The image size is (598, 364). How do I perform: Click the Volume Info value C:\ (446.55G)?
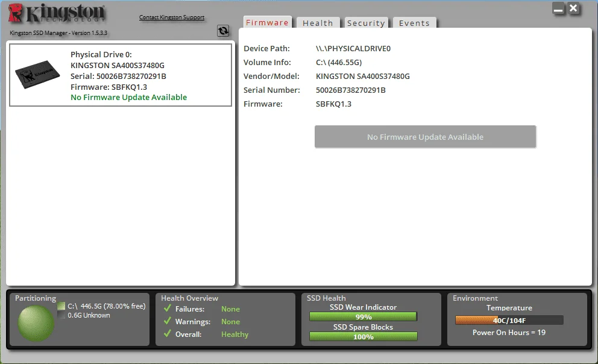[339, 62]
